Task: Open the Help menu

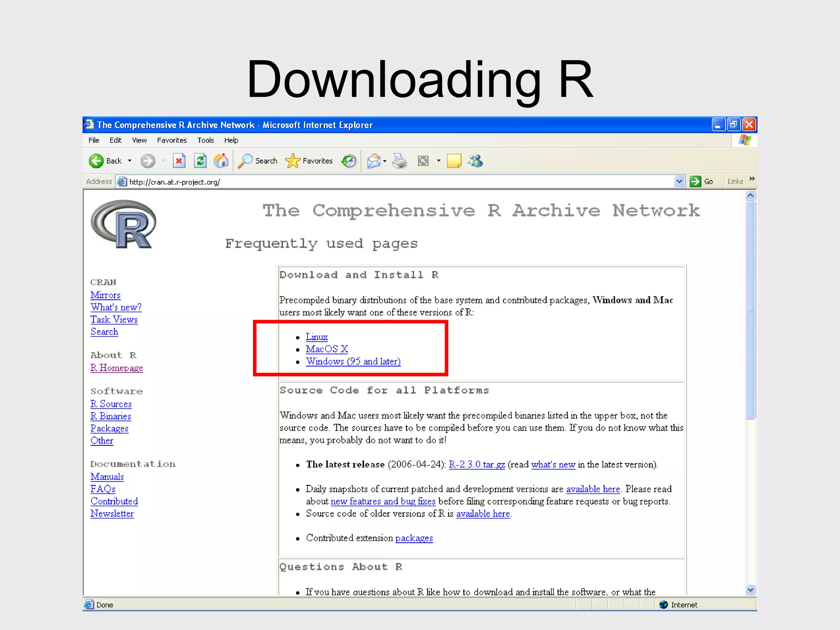Action: (231, 140)
